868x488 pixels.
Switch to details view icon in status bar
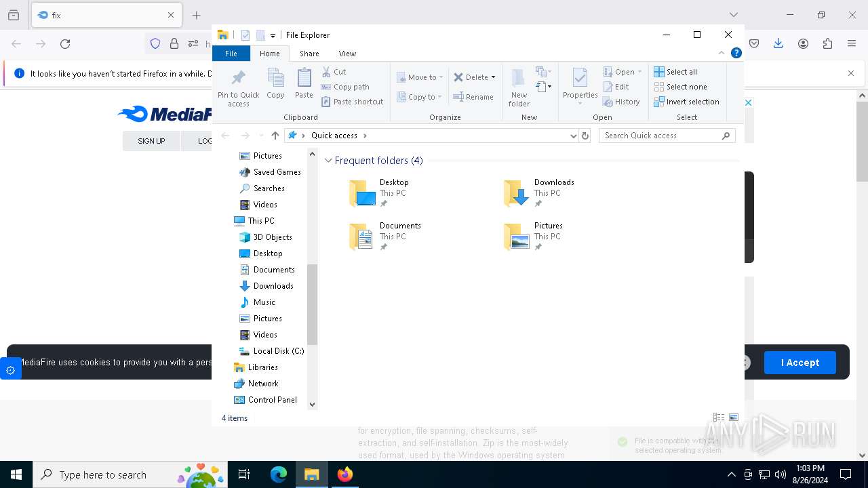coord(718,418)
